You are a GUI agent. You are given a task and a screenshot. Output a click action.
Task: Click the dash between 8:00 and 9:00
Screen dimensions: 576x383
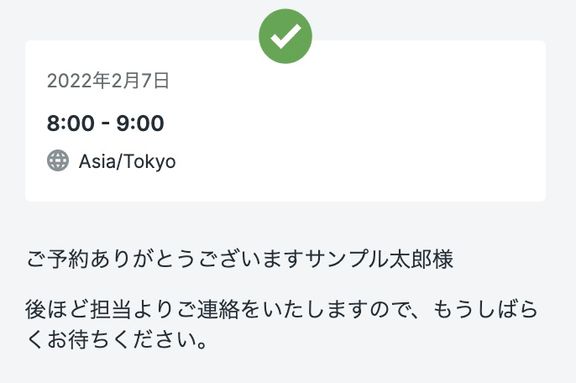pyautogui.click(x=105, y=123)
